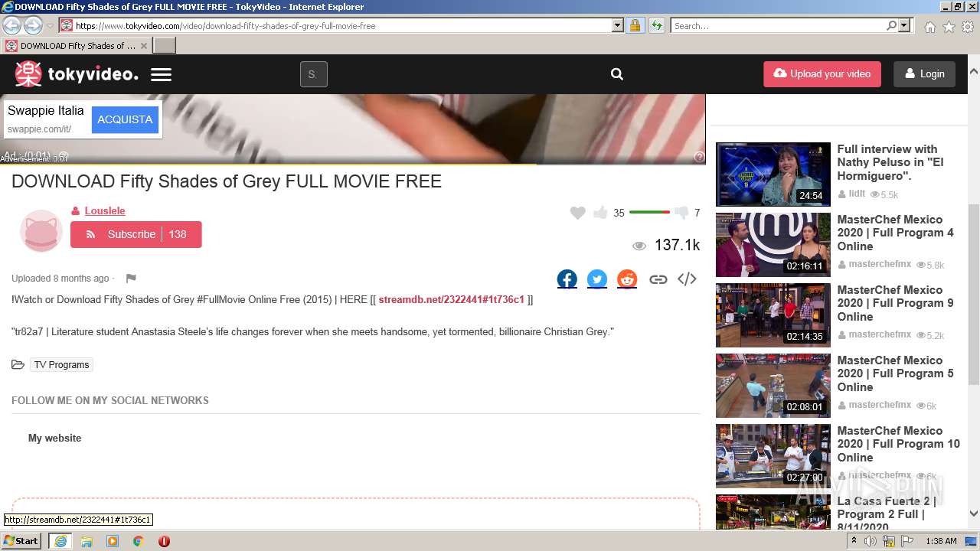The width and height of the screenshot is (980, 551).
Task: Click the folder category icon
Action: [x=18, y=364]
